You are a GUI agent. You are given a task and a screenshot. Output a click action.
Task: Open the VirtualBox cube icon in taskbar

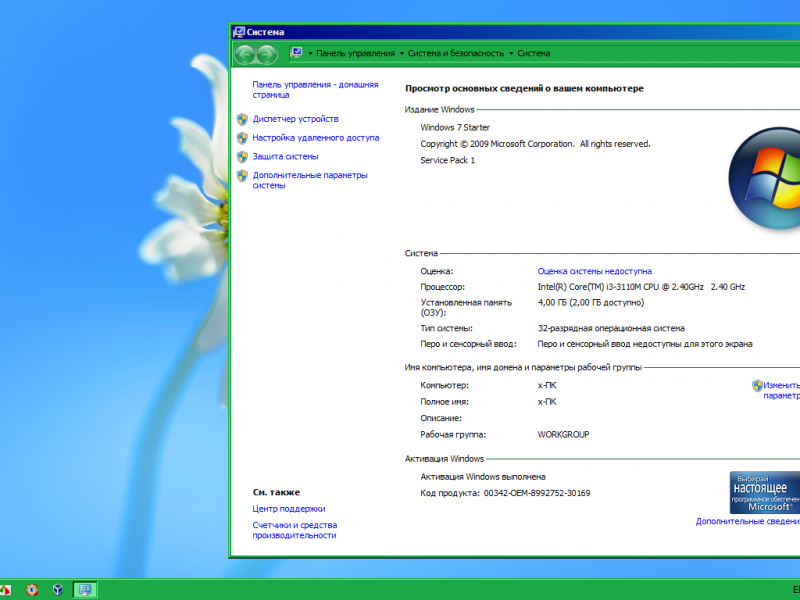58,590
